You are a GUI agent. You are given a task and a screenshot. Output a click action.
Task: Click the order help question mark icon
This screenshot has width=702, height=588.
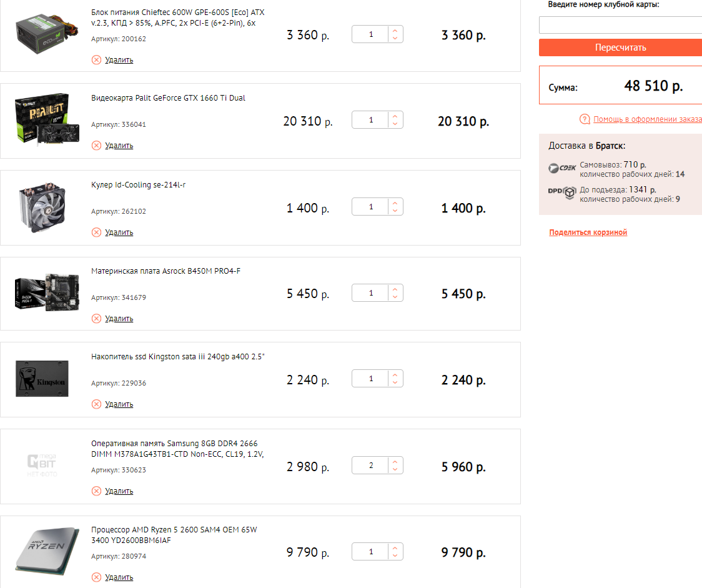coord(585,119)
